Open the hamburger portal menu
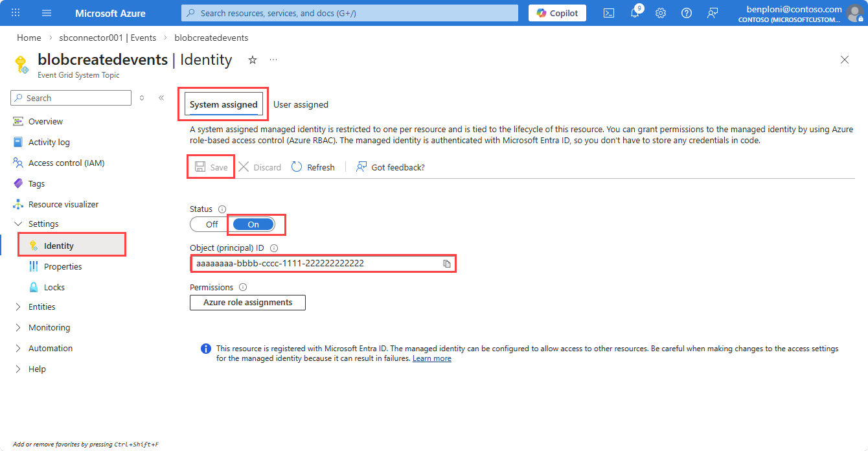Screen dimensions: 868x451 47,13
